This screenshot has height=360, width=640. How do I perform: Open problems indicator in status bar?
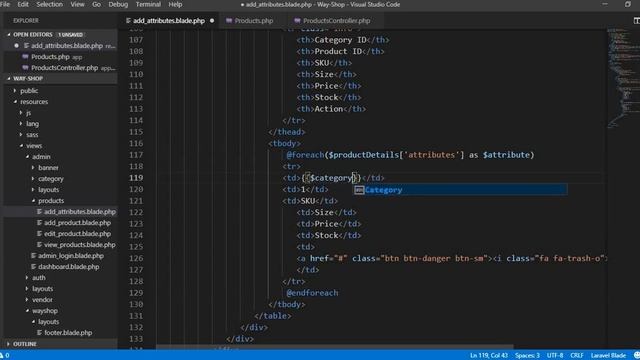(x=5, y=356)
